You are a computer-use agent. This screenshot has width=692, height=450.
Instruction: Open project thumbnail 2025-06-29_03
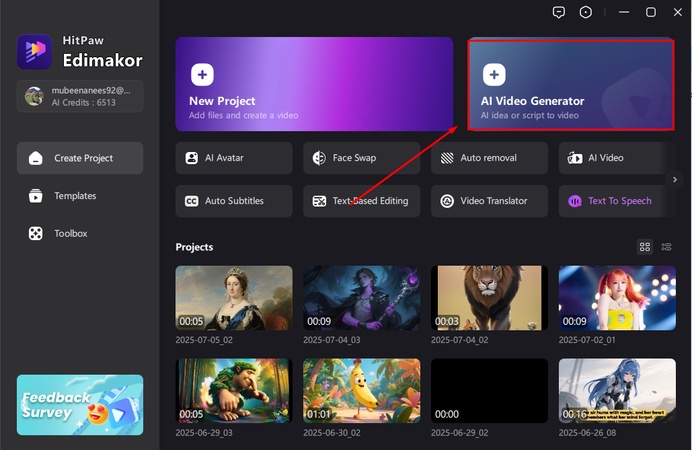coord(234,391)
